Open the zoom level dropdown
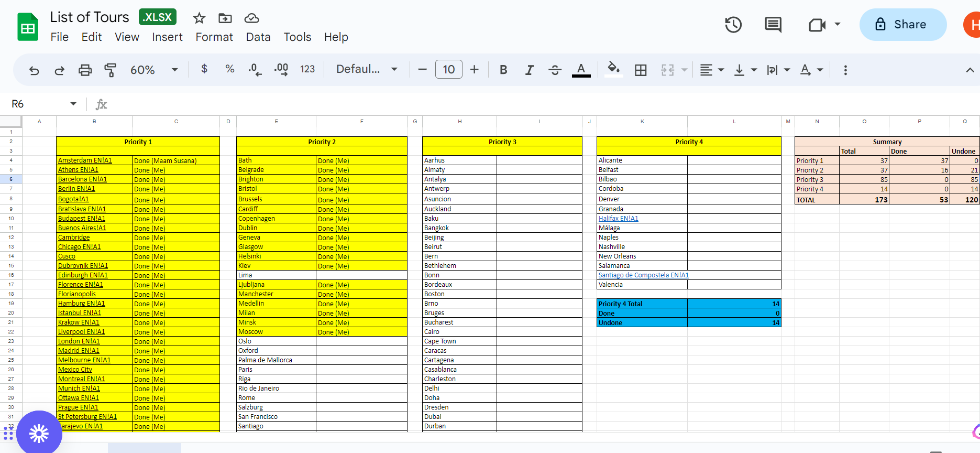 154,70
